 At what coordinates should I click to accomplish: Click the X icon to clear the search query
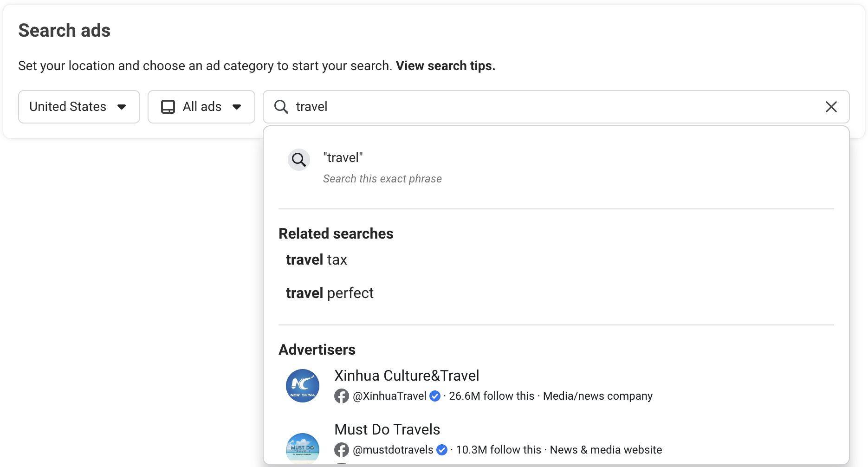click(831, 107)
